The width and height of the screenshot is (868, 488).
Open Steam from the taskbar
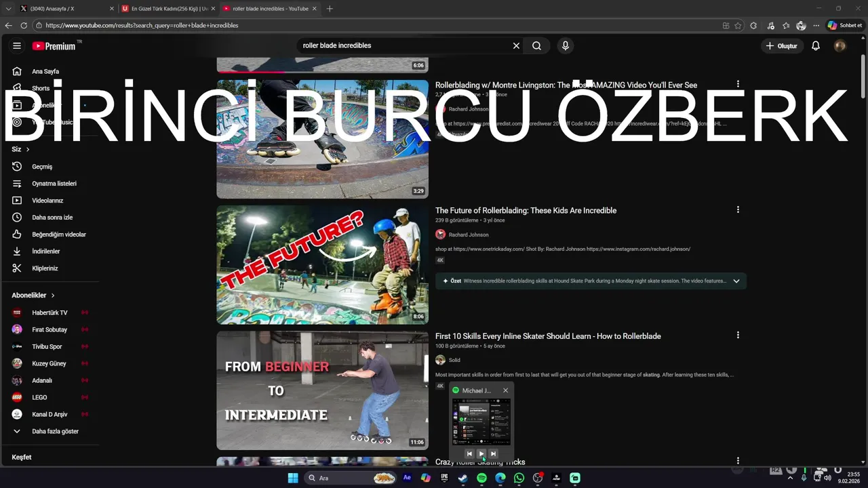coord(462,478)
